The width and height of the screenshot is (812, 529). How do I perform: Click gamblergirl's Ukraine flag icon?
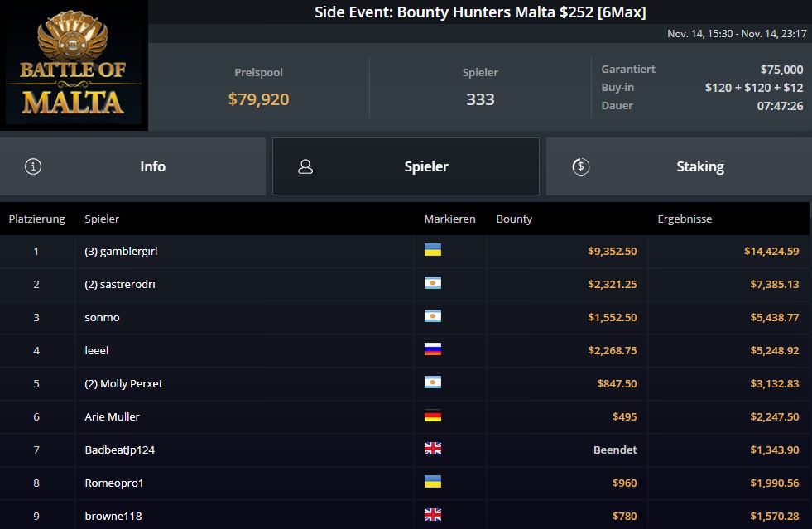pyautogui.click(x=433, y=250)
